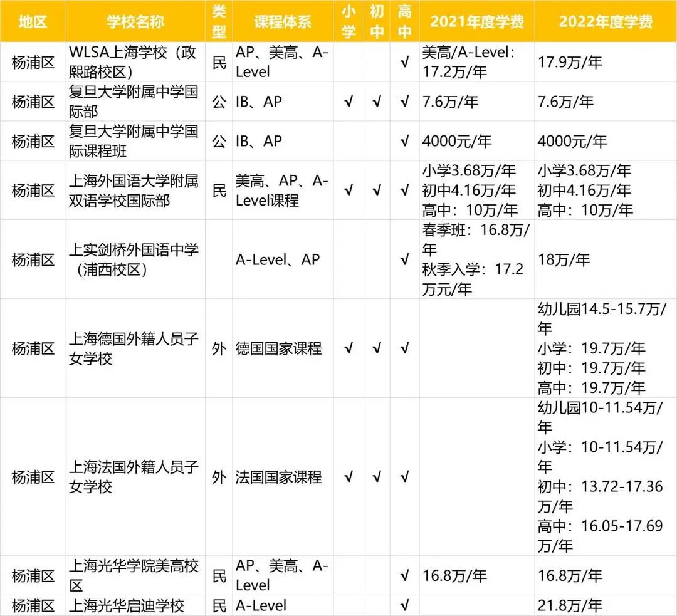Select 上海外国语大学附属双语学校国际部 cell
The height and width of the screenshot is (616, 677).
pyautogui.click(x=135, y=191)
